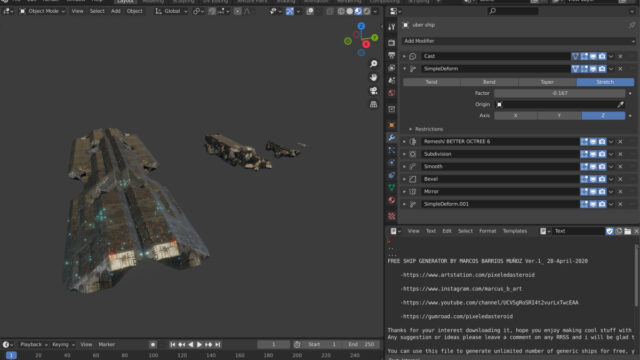
Task: Open the Object Constraints tab
Action: (391, 175)
